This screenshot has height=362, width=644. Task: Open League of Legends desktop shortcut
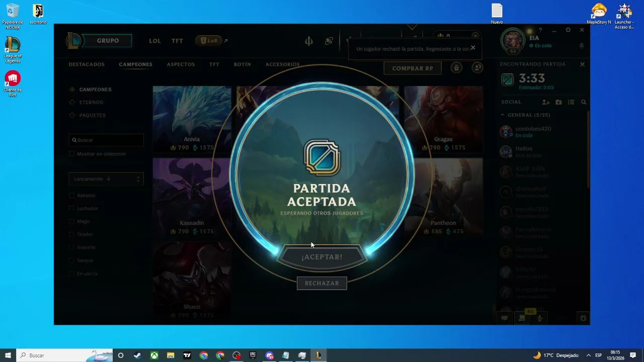(13, 50)
